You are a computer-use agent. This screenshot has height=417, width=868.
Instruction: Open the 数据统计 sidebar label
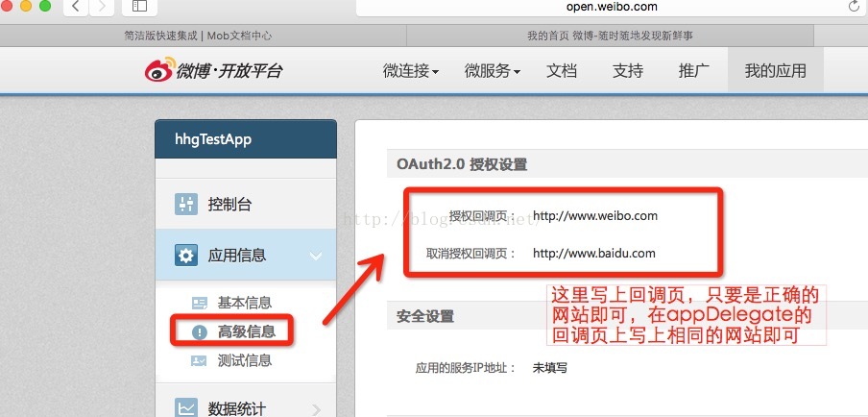click(237, 409)
